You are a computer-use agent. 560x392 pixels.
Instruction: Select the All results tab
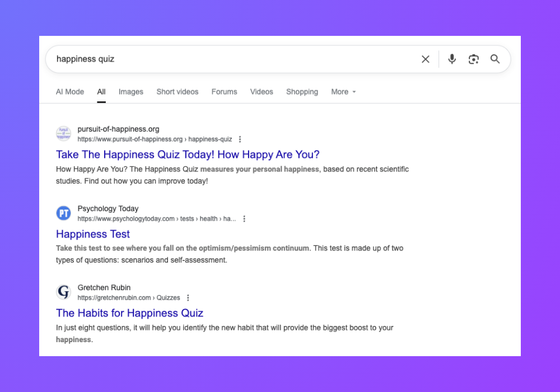(x=101, y=92)
